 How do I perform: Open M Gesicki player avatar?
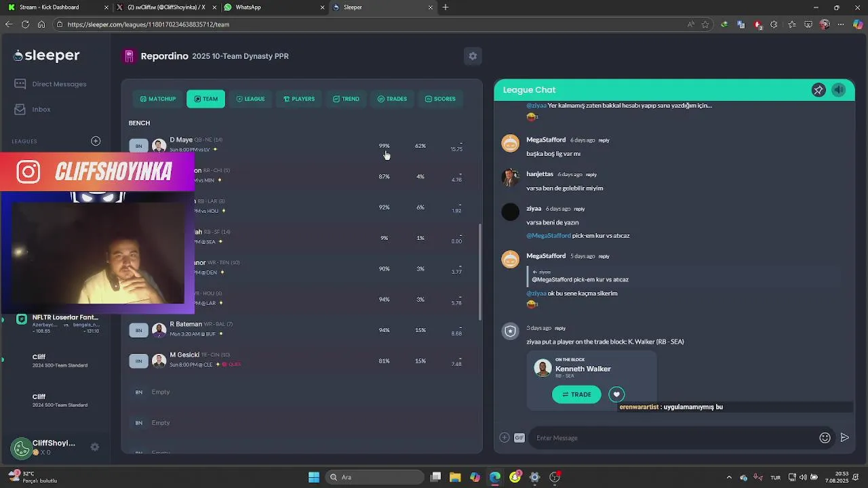[159, 361]
